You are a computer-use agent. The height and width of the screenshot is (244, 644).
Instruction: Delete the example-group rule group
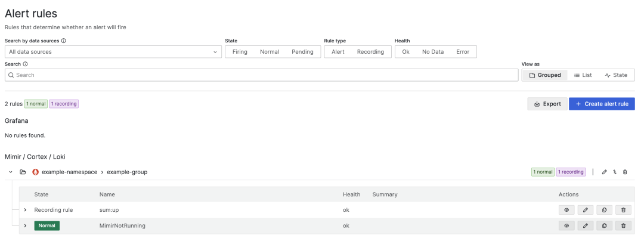pos(625,172)
